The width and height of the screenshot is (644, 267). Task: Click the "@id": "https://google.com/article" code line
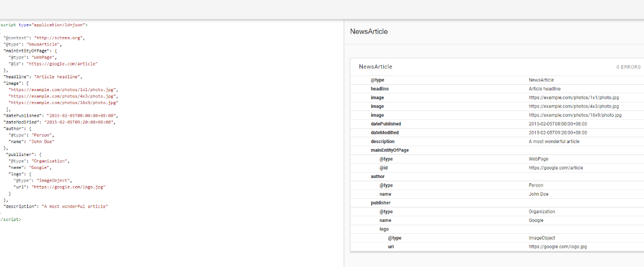[53, 64]
